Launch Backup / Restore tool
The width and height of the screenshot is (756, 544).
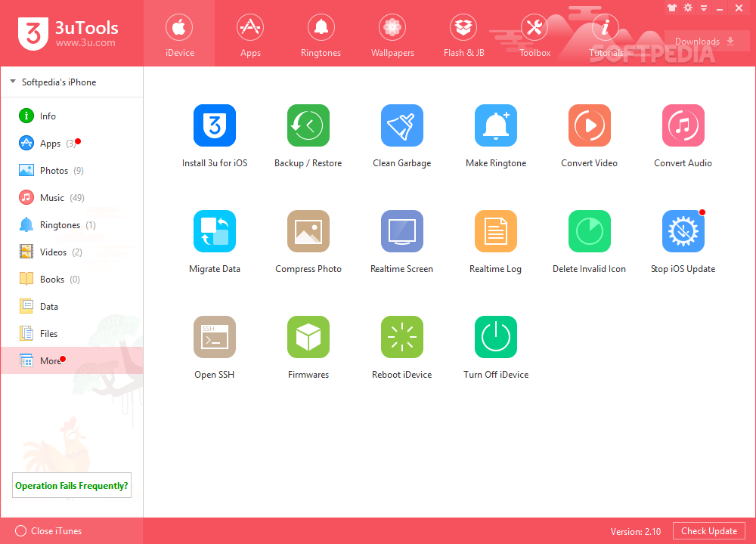click(x=308, y=125)
